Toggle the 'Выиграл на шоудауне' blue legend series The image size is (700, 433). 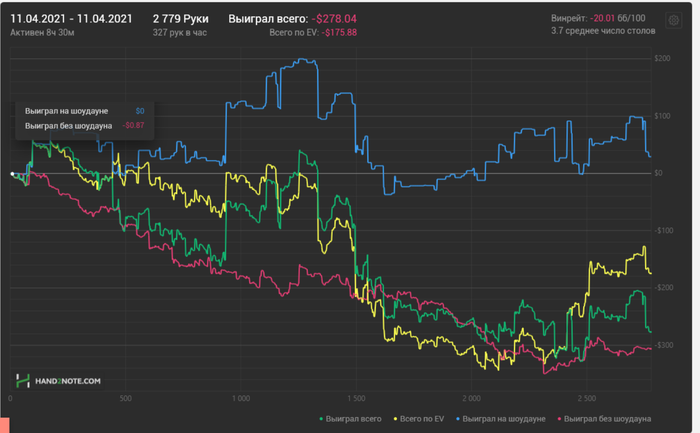[x=501, y=419]
